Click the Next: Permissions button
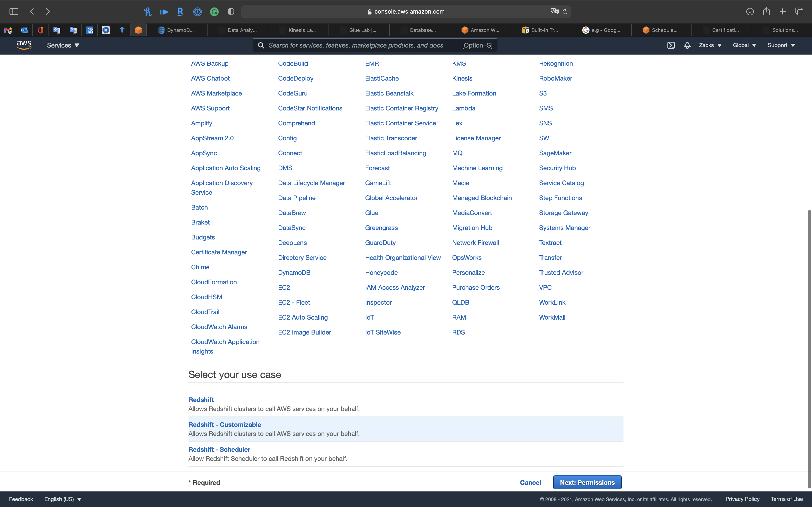Image resolution: width=812 pixels, height=507 pixels. pos(587,482)
